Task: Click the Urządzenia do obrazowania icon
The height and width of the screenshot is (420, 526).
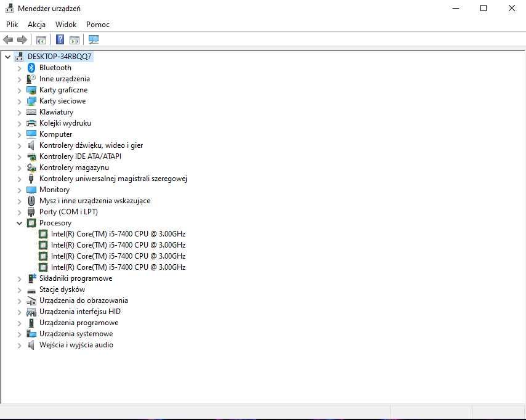Action: [31, 301]
